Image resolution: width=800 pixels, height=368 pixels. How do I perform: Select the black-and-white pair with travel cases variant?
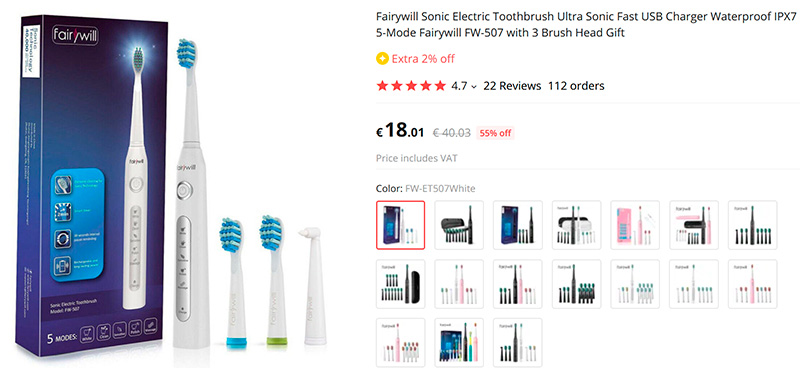tap(576, 225)
